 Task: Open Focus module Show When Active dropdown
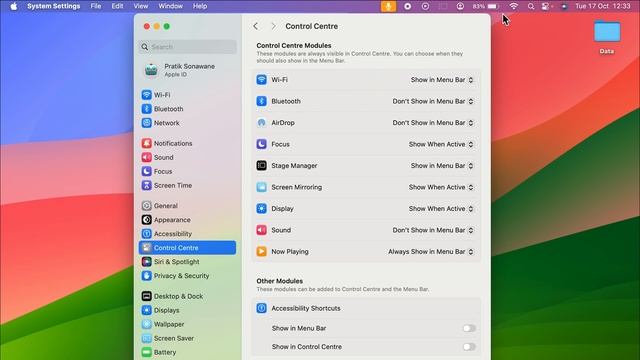click(x=441, y=144)
